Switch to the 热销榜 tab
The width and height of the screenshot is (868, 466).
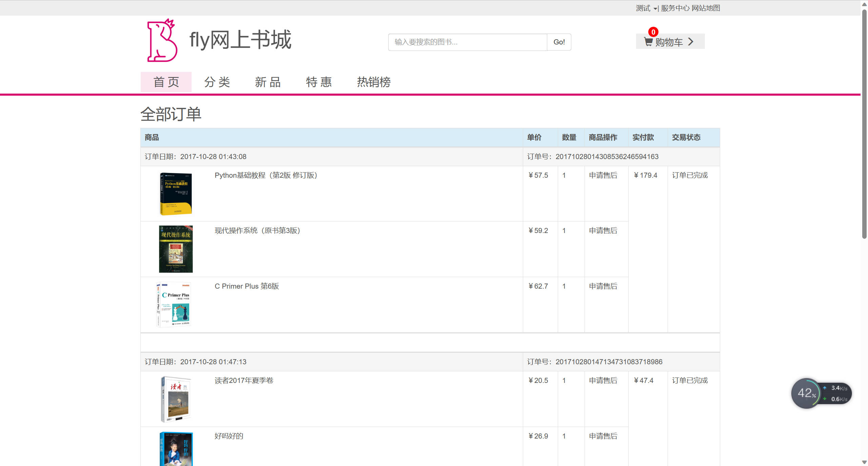(374, 82)
